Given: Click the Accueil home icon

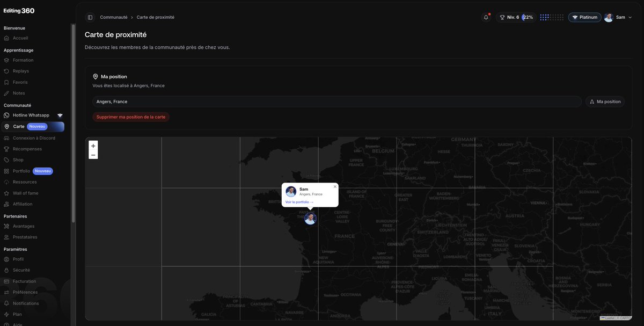Looking at the screenshot, I should [x=6, y=38].
